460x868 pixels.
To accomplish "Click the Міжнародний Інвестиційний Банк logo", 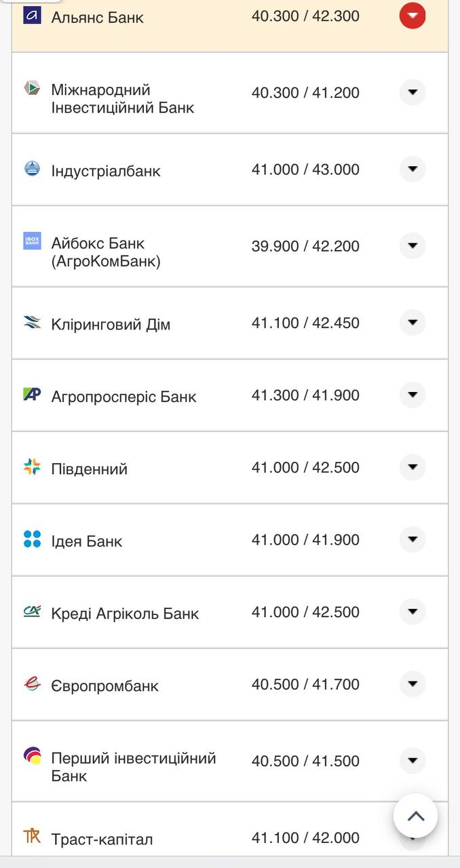I will (32, 87).
